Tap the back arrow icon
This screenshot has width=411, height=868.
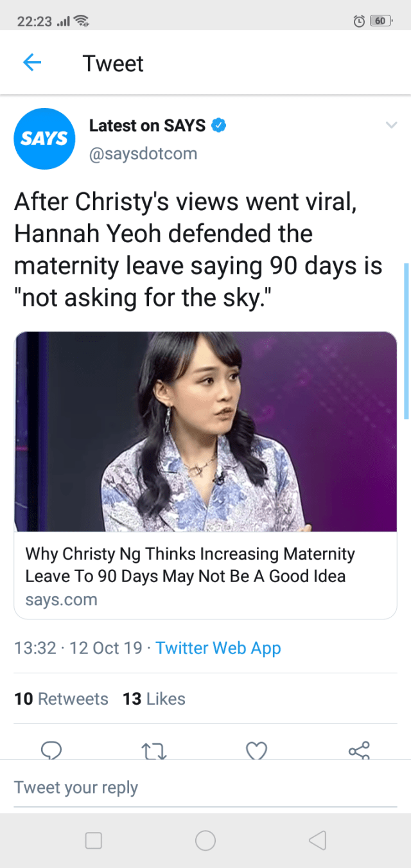coord(32,63)
